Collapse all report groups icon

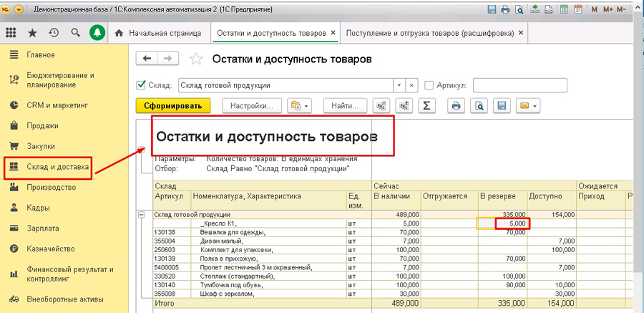coord(381,106)
